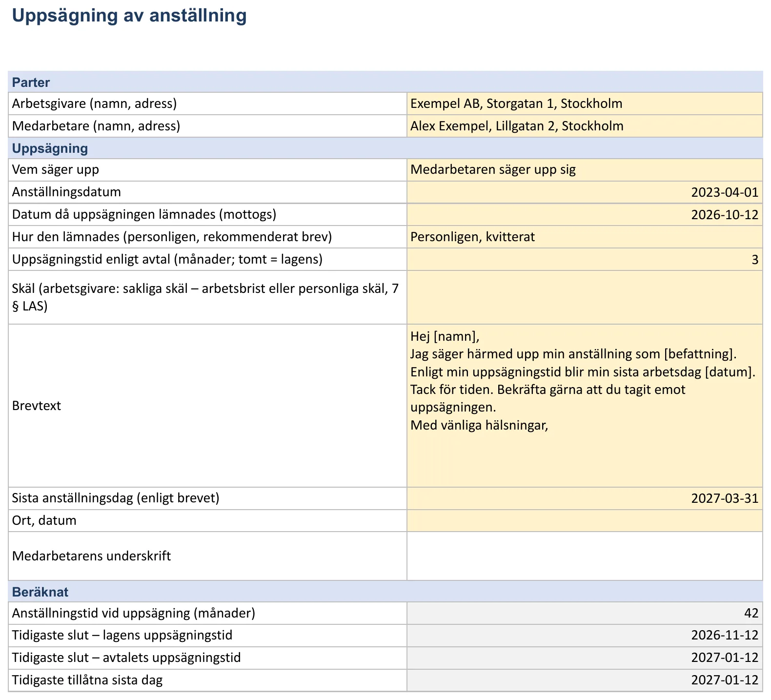Viewport: 771px width, 700px height.
Task: Edit the letter text starting 'Hej [namn],'
Action: click(x=585, y=406)
